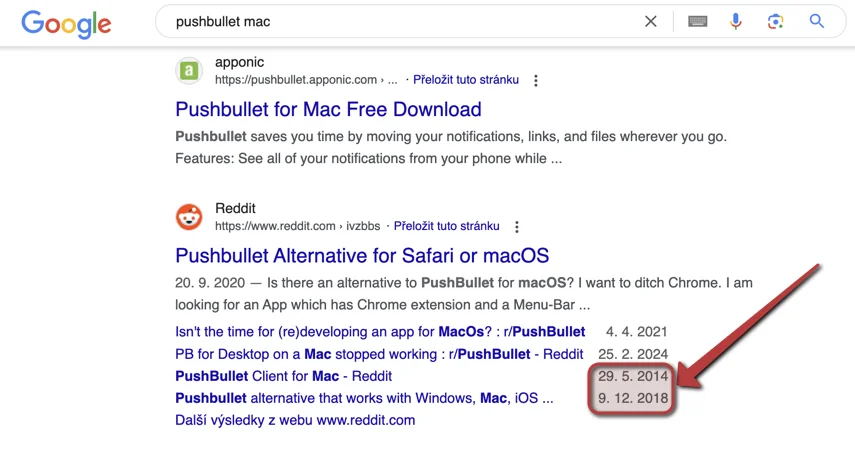Click Přeložit tuto stránku next to apponic URL
855x467 pixels.
point(466,80)
